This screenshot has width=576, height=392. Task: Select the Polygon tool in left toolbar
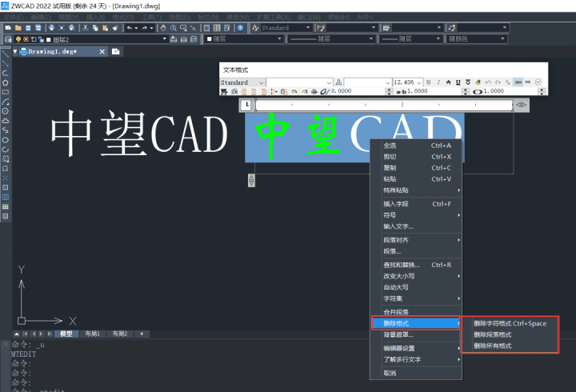pyautogui.click(x=5, y=82)
